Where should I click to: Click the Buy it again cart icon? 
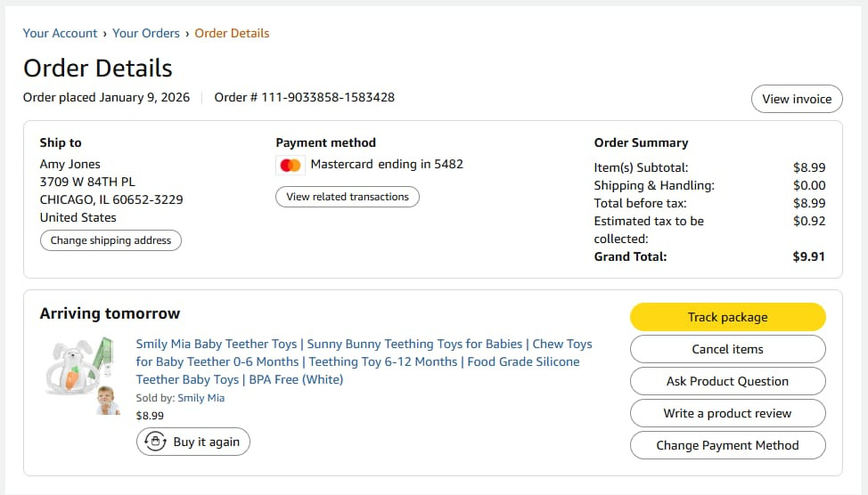pyautogui.click(x=156, y=442)
